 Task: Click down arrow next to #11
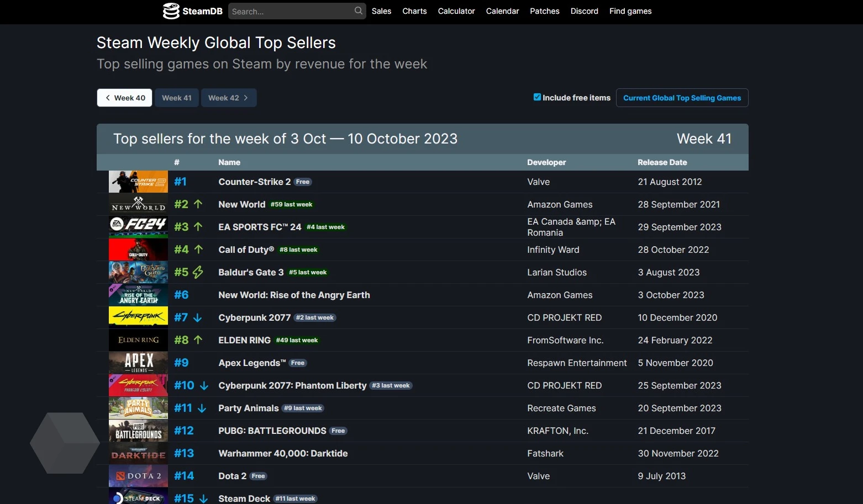[202, 408]
